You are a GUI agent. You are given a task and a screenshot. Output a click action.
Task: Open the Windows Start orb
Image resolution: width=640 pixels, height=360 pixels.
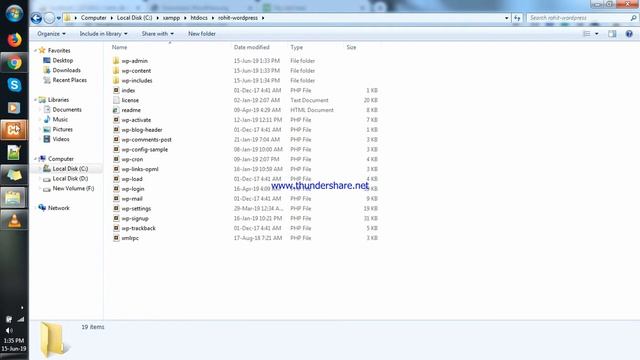pyautogui.click(x=14, y=13)
